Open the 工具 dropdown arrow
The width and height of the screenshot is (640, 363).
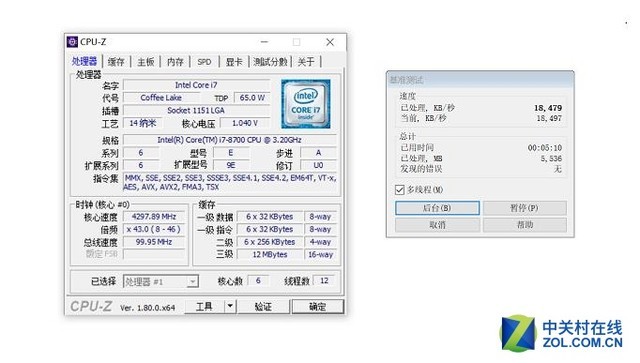[x=230, y=306]
